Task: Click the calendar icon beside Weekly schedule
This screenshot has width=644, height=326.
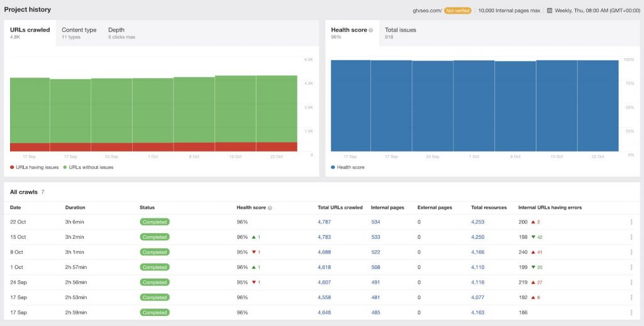Action: pyautogui.click(x=550, y=10)
